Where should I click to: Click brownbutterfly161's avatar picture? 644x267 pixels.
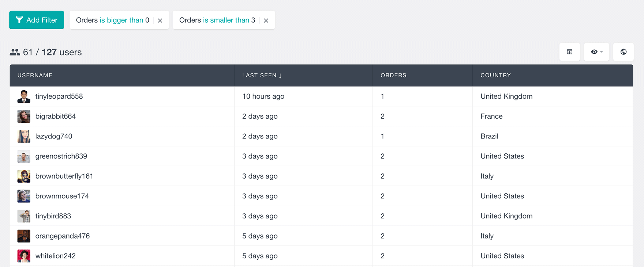tap(24, 176)
